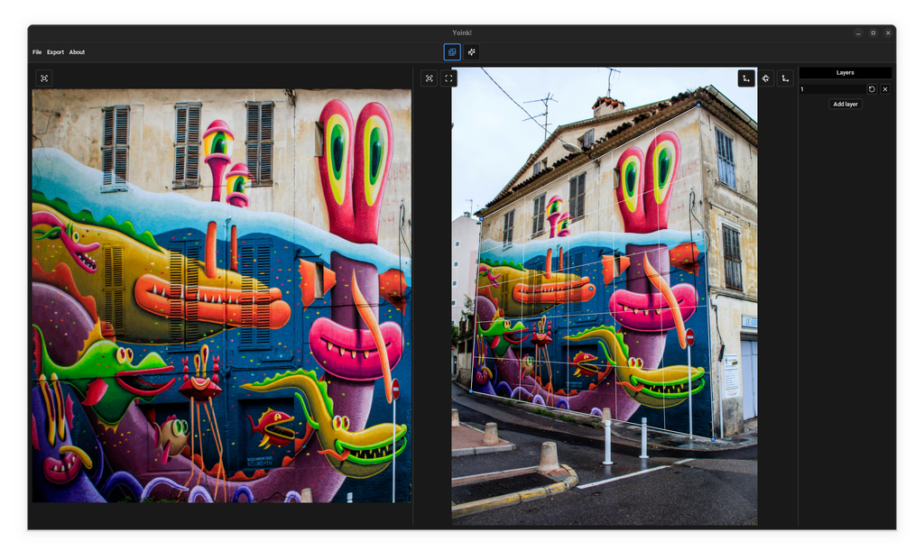Click the bottom-right handle of the perspective grid

coord(713,439)
